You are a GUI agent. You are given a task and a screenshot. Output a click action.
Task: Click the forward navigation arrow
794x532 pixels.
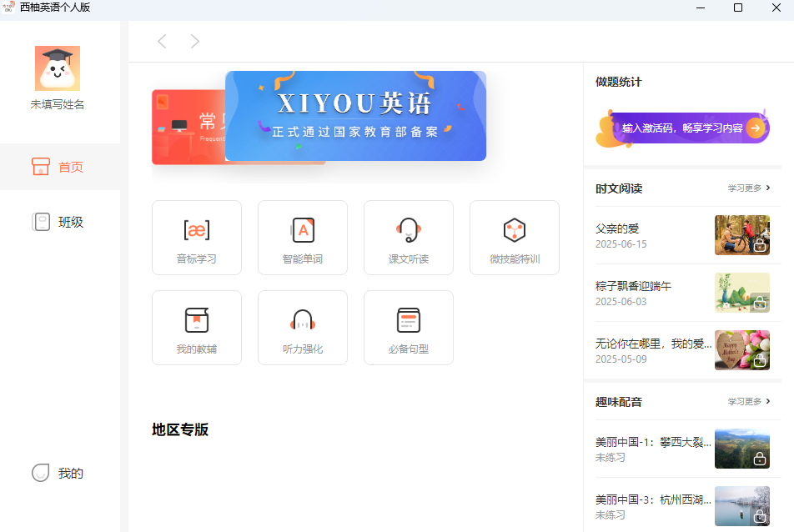[x=194, y=40]
